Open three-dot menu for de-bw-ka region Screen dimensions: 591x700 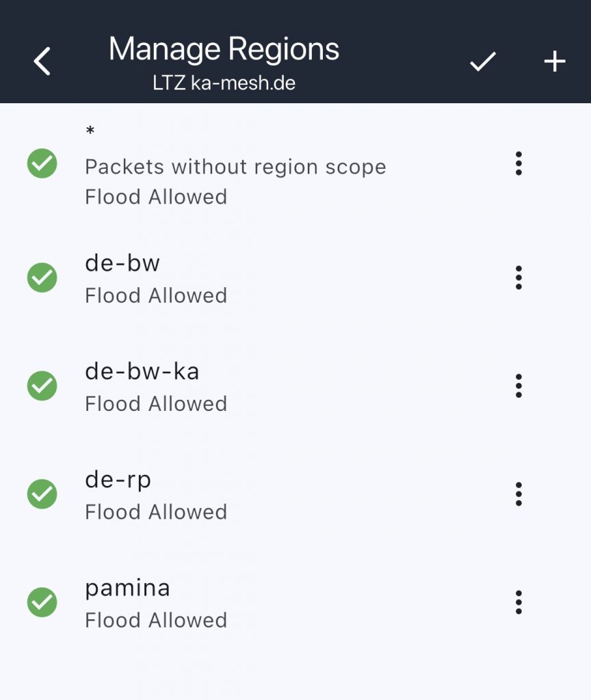coord(518,386)
